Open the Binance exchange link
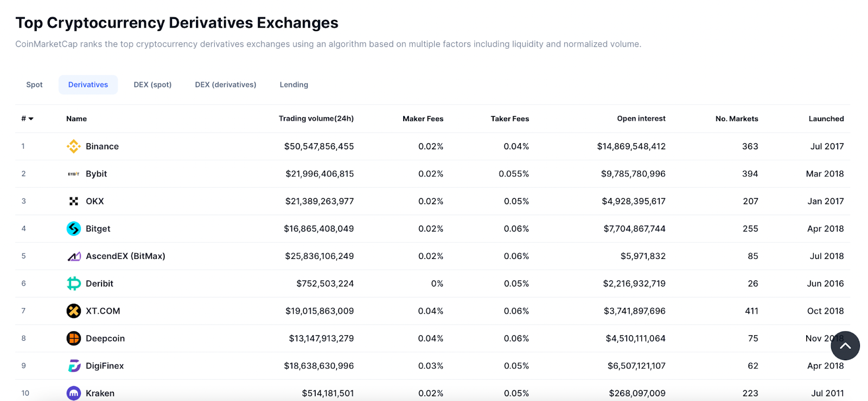The width and height of the screenshot is (868, 401). [102, 147]
